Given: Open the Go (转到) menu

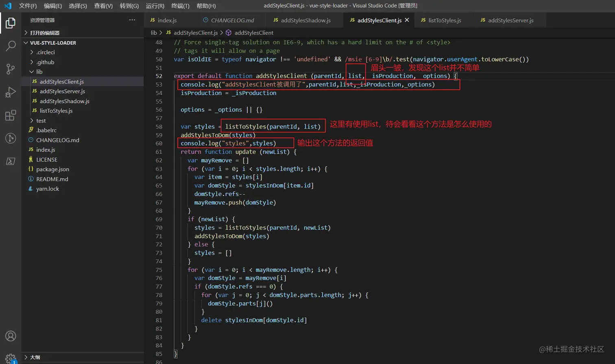Looking at the screenshot, I should pos(129,6).
